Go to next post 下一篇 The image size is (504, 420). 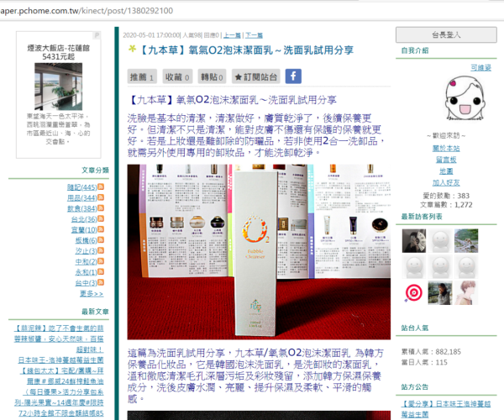[254, 35]
